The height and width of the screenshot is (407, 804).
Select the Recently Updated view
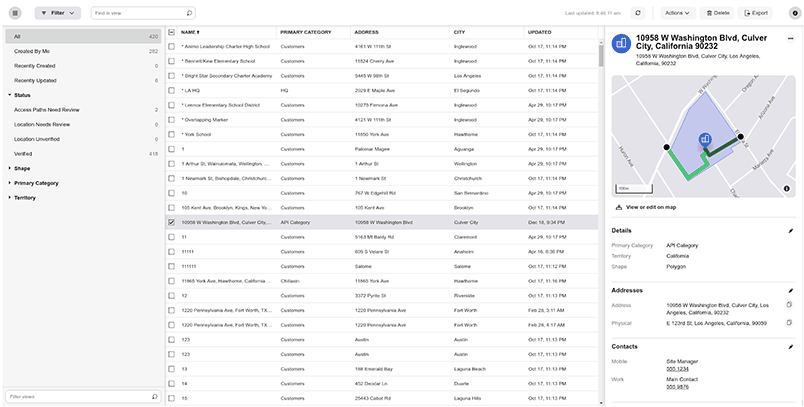point(83,80)
